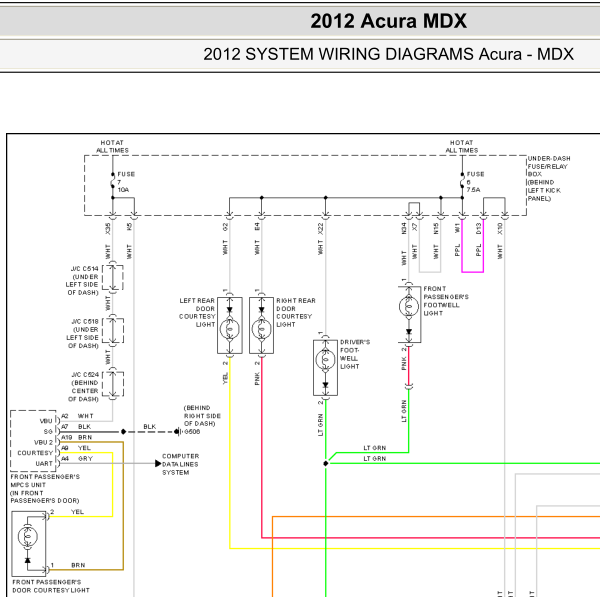Viewport: 600px width, 597px height.
Task: Click the "DRIVER'S FOOT-WELL LIGHT" label
Action: coord(355,354)
